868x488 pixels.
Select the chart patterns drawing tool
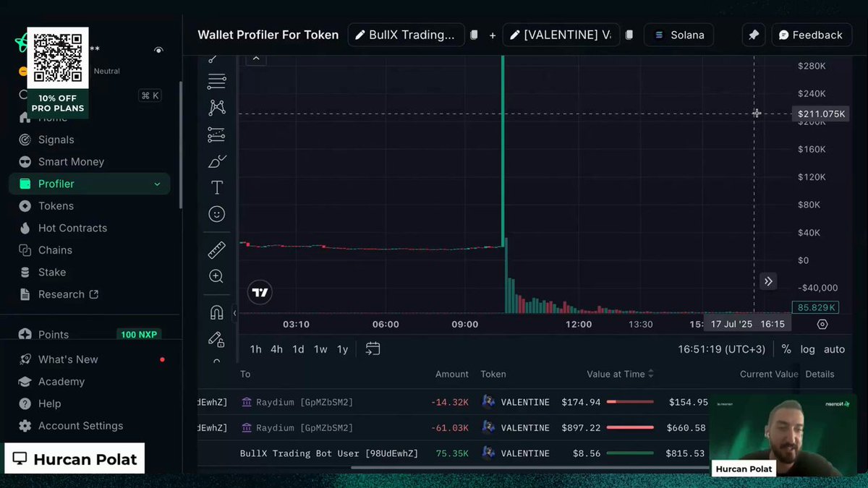pyautogui.click(x=216, y=108)
